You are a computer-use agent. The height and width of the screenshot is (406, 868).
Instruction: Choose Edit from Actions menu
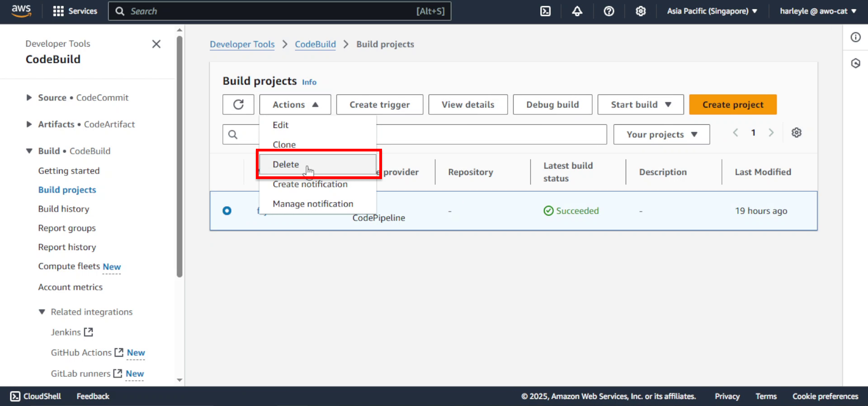pos(318,125)
